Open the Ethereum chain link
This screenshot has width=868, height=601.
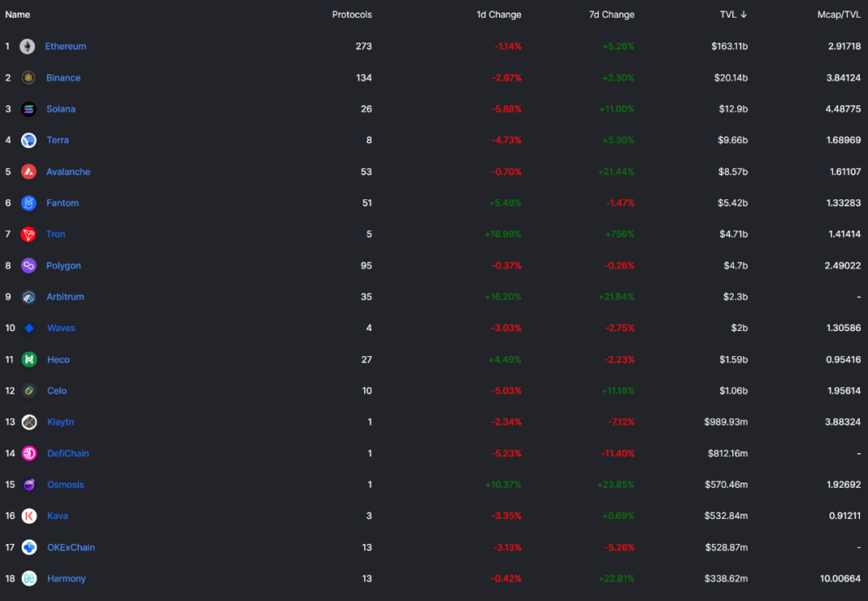pyautogui.click(x=65, y=47)
